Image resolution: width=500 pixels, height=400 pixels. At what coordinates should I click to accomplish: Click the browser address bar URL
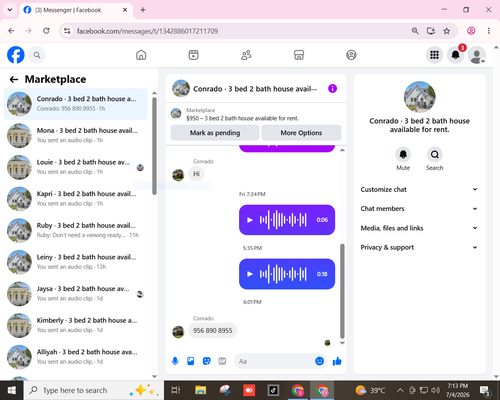147,31
